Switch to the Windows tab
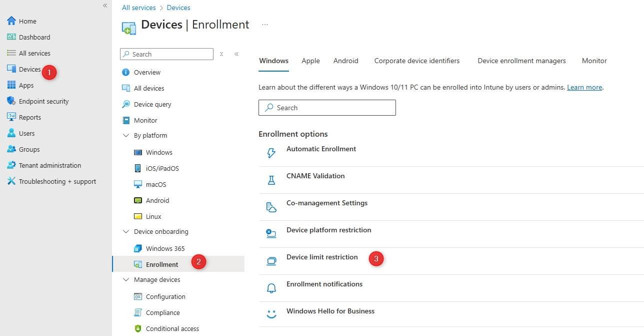The image size is (644, 336). (274, 61)
